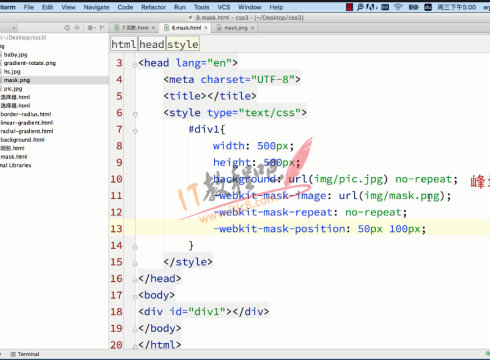Collapse the head tag fold marker on line 3
This screenshot has height=360, width=490.
135,64
